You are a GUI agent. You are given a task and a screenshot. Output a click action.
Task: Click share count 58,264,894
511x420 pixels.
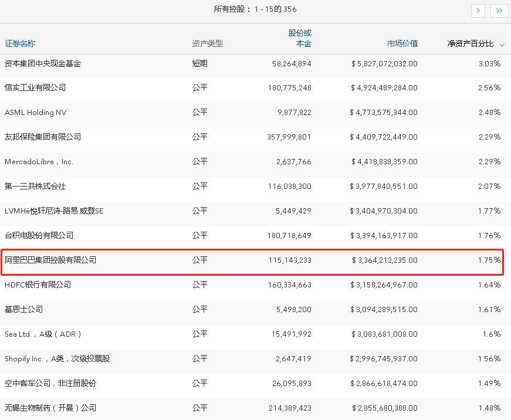coord(292,63)
